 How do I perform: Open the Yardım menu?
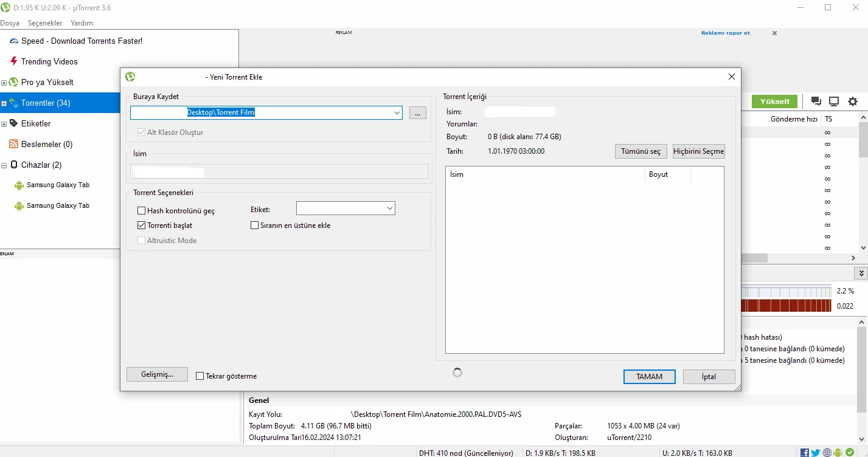[x=82, y=23]
